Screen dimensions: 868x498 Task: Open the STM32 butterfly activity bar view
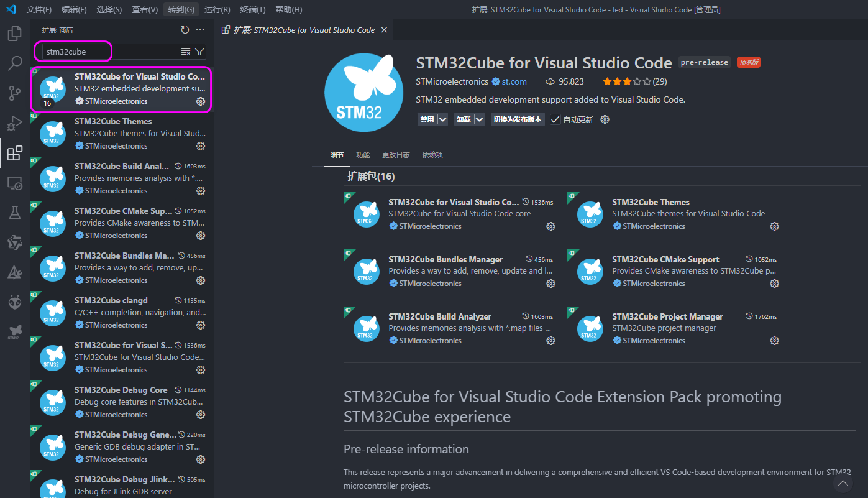point(15,332)
